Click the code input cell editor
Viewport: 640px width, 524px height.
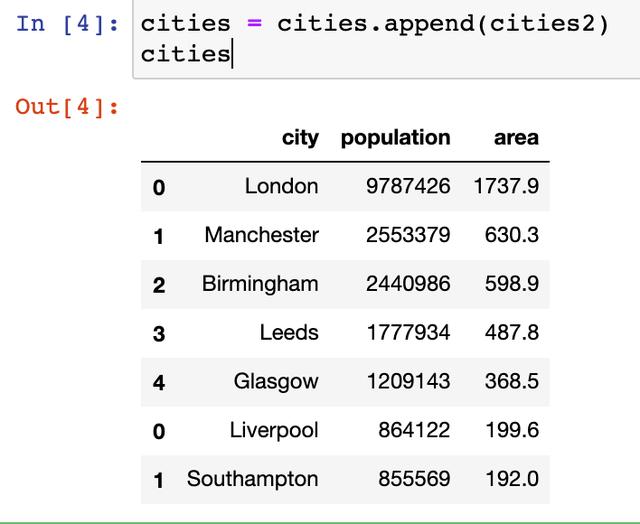point(386,39)
